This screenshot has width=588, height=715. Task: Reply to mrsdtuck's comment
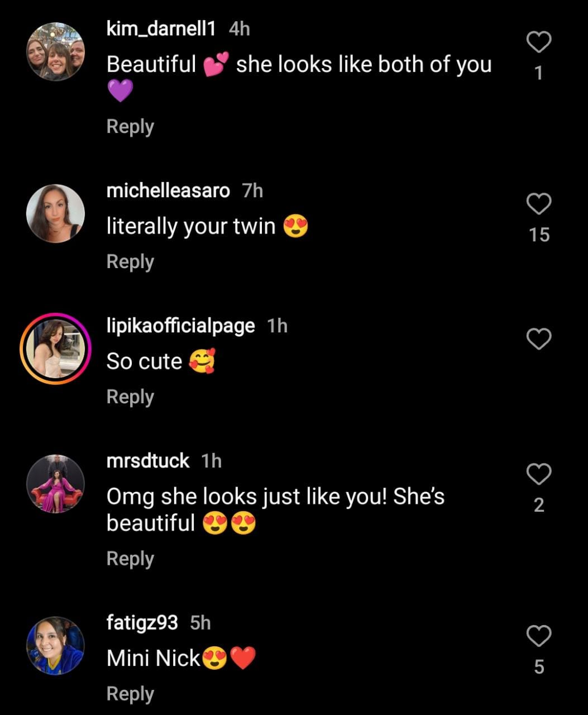(130, 559)
